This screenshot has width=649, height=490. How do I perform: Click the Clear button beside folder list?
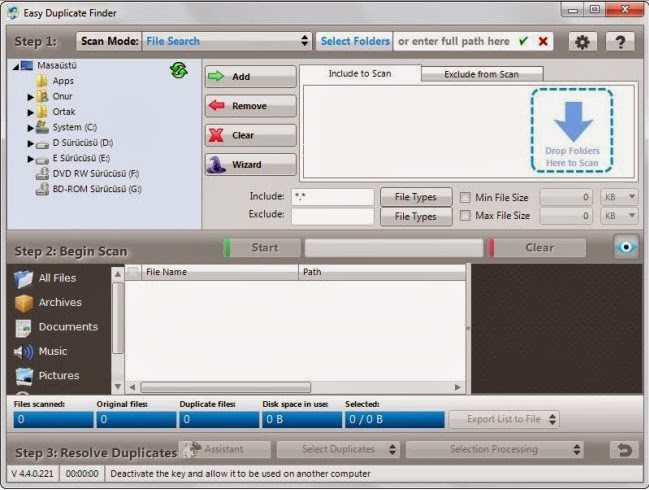251,135
